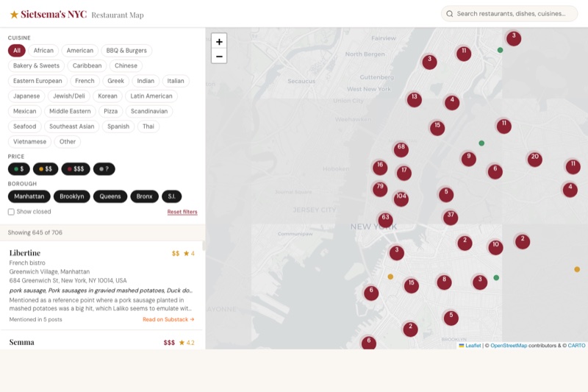
Task: Select the All cuisine filter
Action: tap(16, 50)
